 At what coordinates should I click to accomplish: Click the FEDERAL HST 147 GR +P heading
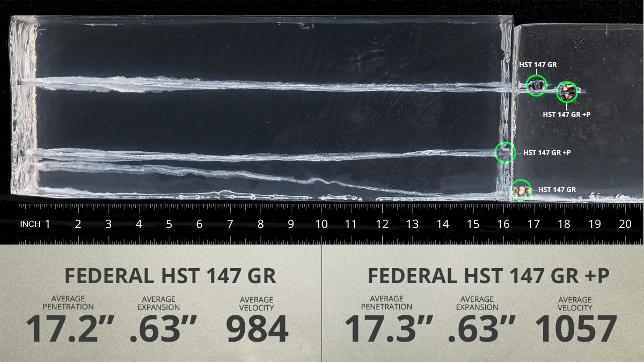click(x=488, y=276)
